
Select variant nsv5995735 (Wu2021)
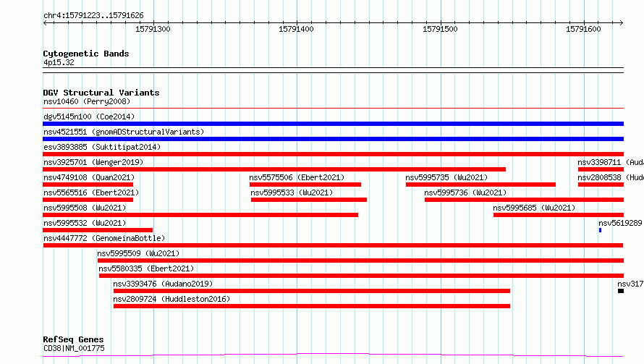point(446,177)
